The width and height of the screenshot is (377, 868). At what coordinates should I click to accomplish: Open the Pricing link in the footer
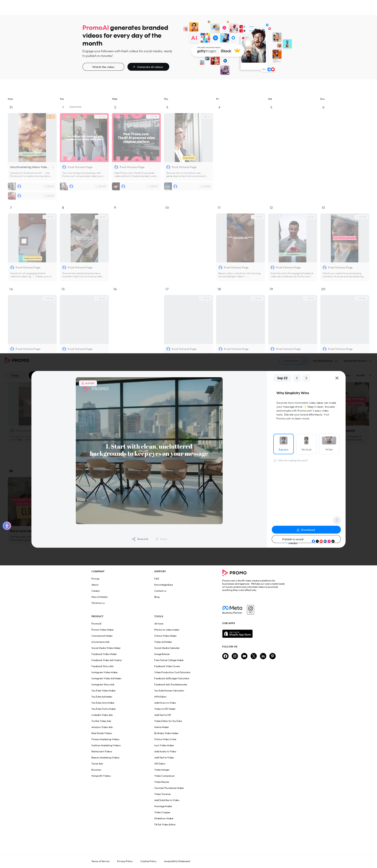click(x=95, y=579)
